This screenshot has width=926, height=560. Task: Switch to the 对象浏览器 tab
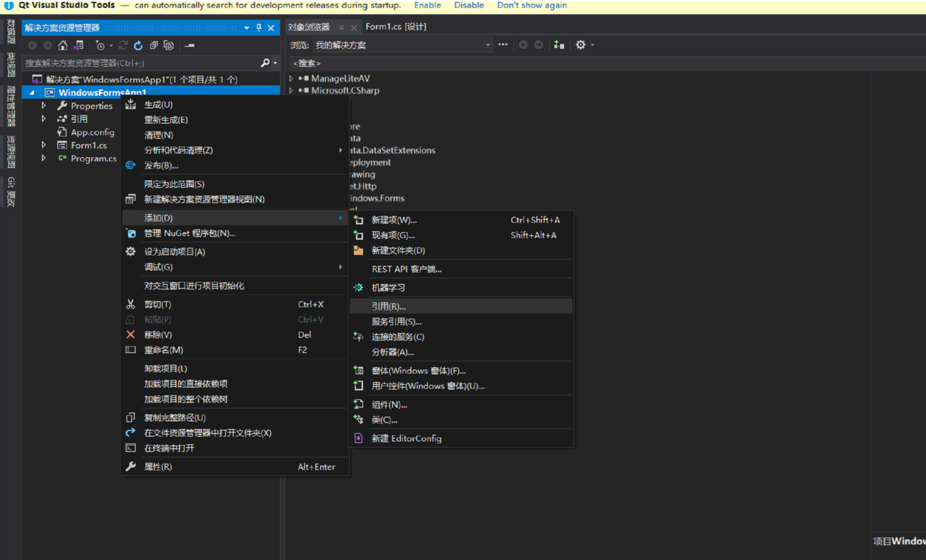309,27
